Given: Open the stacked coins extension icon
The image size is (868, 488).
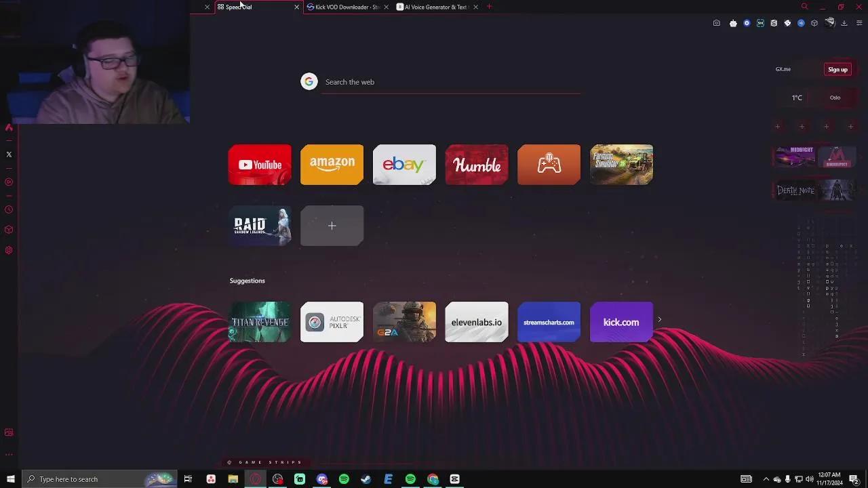Looking at the screenshot, I should click(774, 23).
